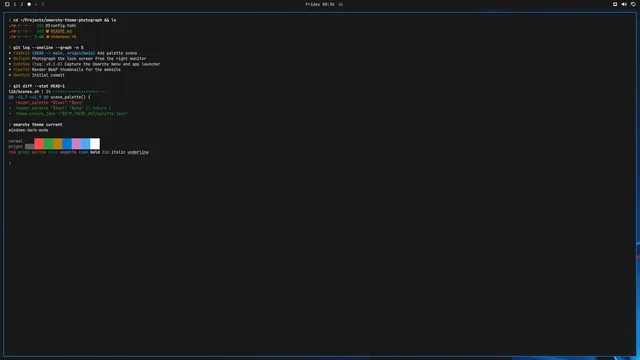640x360 pixels.
Task: Open the Friday clock in top bar
Action: click(320, 4)
